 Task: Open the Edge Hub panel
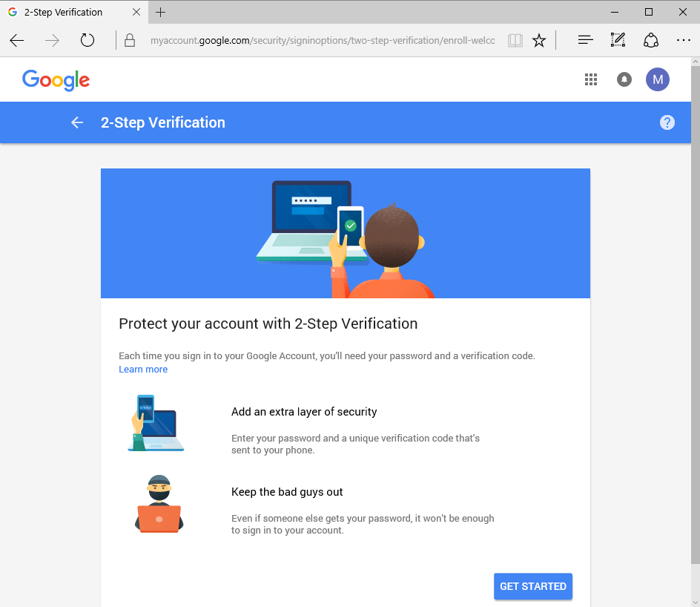(585, 40)
